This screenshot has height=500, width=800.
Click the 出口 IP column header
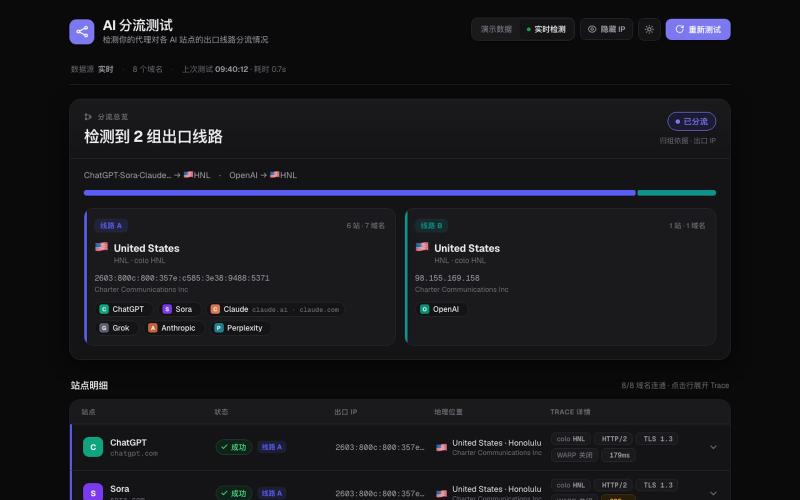pyautogui.click(x=345, y=412)
